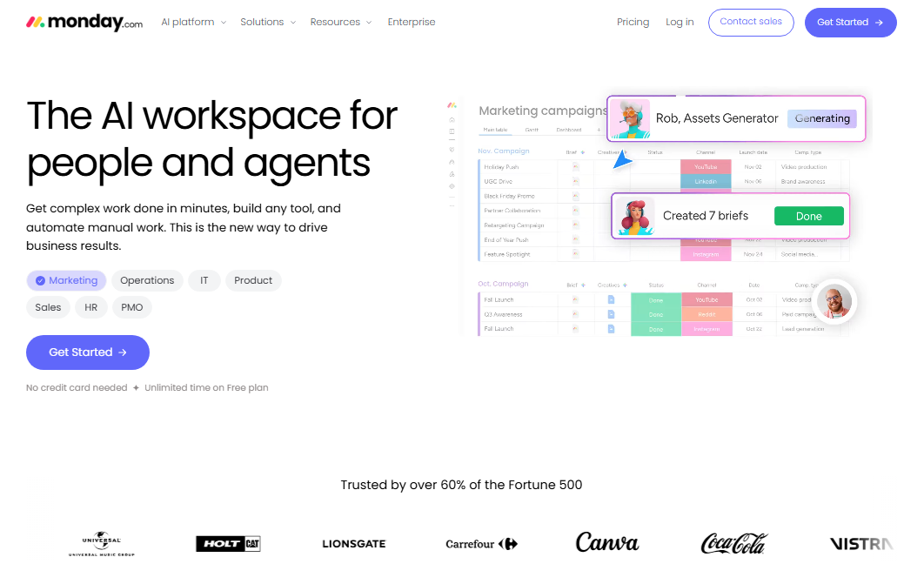Click the red-haired agent avatar beside Created 7 briefs
This screenshot has width=924, height=584.
click(634, 216)
